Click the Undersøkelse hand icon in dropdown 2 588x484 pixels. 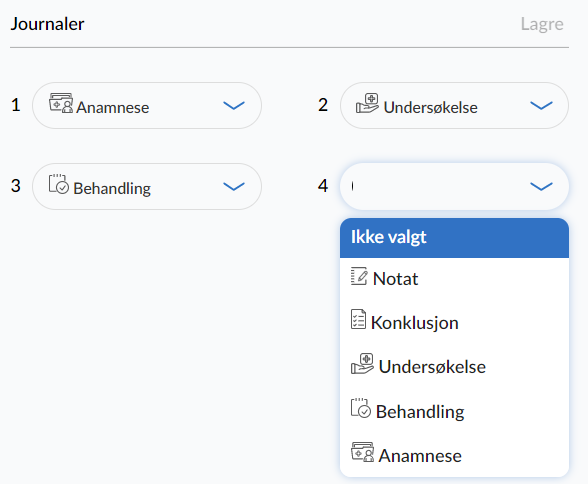(x=367, y=103)
